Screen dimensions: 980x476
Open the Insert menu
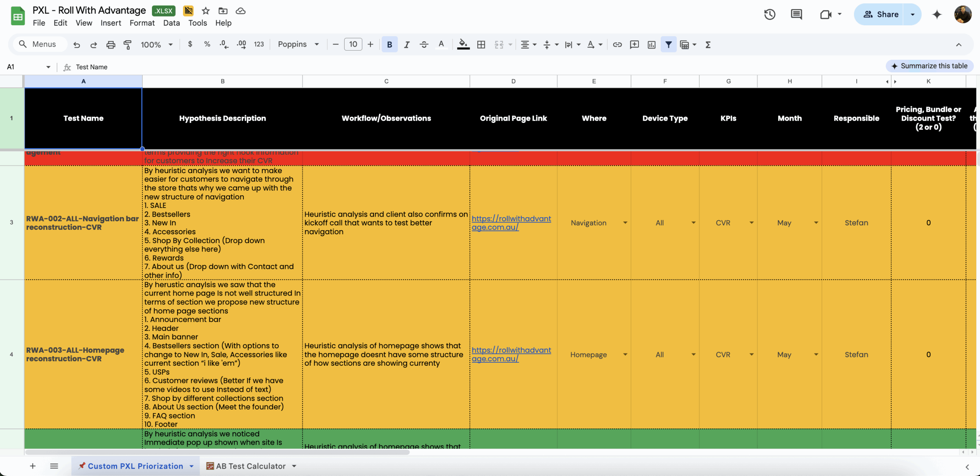click(x=111, y=23)
